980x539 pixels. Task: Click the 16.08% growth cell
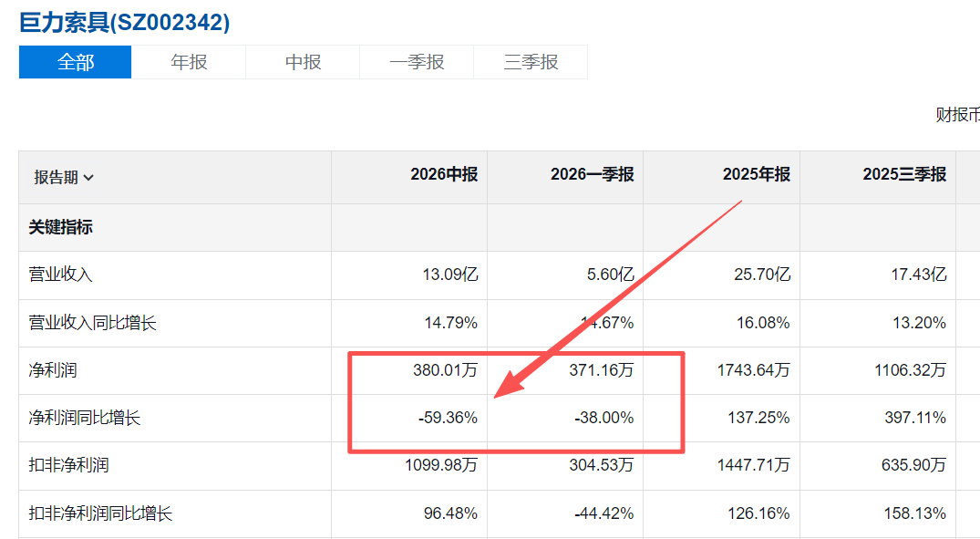(x=763, y=323)
